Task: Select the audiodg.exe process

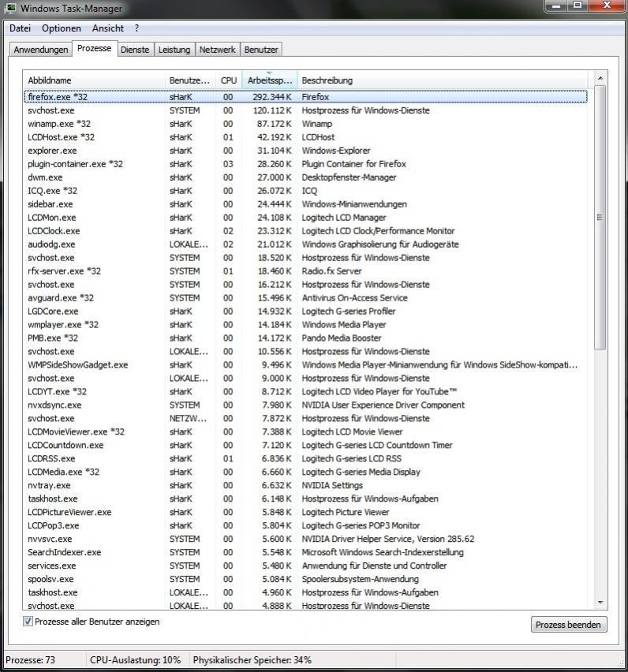Action: (305, 245)
